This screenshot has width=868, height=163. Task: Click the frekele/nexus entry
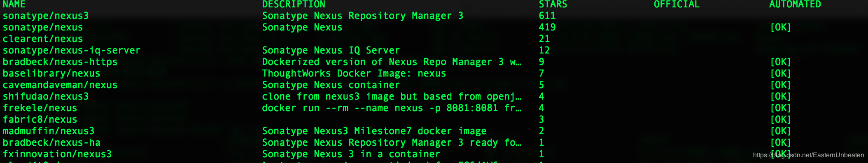[x=40, y=108]
